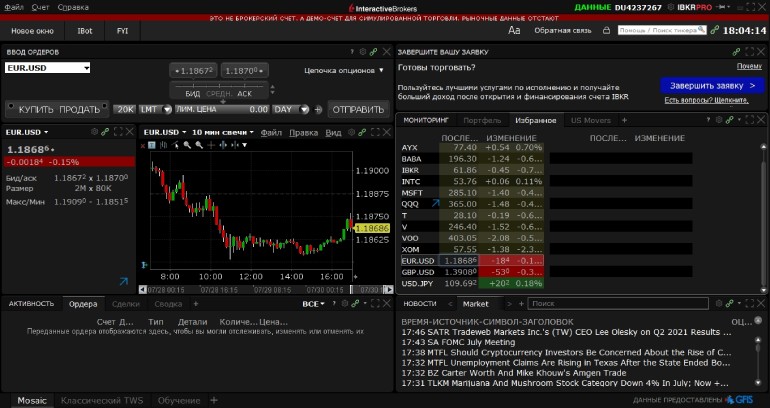770x408 pixels.
Task: Click link icon in Complete Application panel
Action: tap(736, 52)
